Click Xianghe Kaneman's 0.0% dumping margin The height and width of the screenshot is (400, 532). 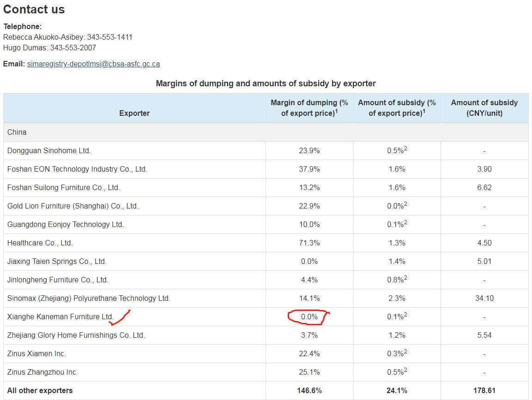pos(309,316)
